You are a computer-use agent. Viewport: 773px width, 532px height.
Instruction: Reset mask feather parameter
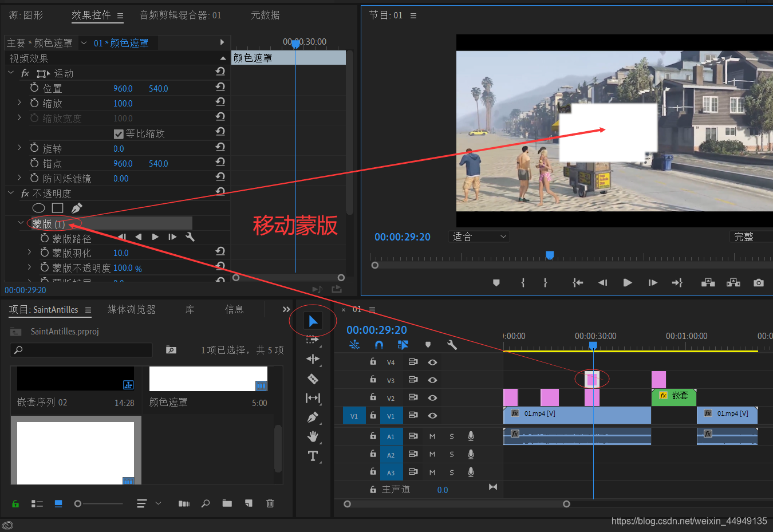point(220,251)
